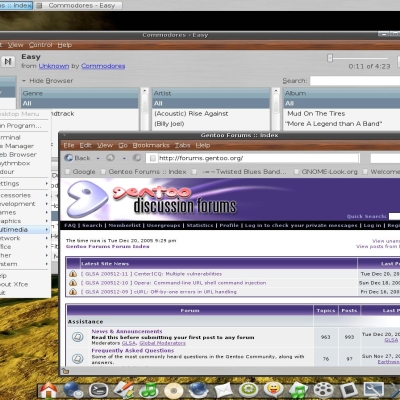The height and width of the screenshot is (400, 400).
Task: Open the text editor pencil dock icon
Action: [123, 390]
